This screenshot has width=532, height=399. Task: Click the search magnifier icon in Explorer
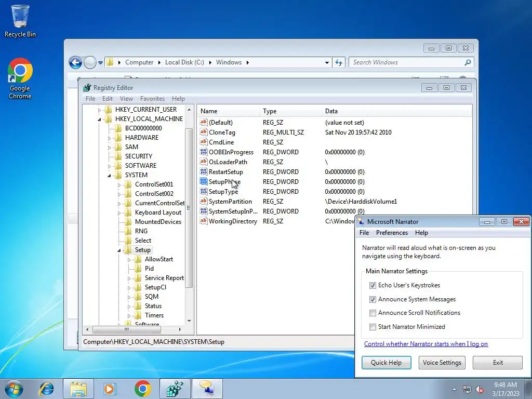click(x=468, y=62)
